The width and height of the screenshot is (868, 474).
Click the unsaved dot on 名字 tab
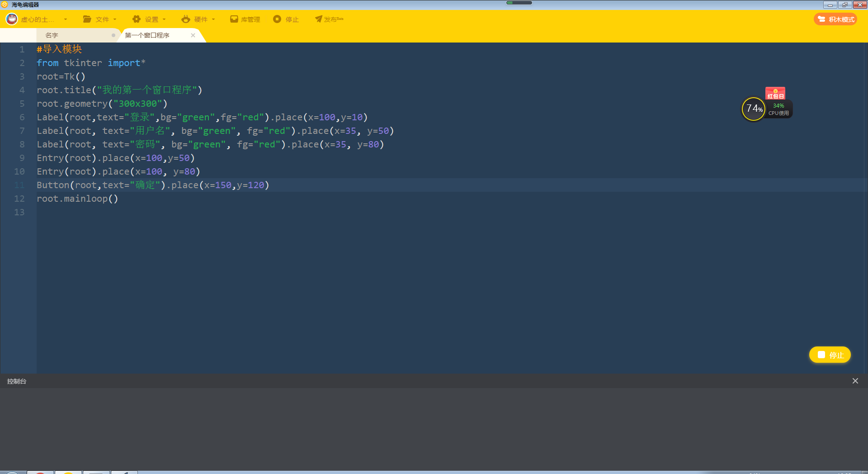(x=113, y=35)
